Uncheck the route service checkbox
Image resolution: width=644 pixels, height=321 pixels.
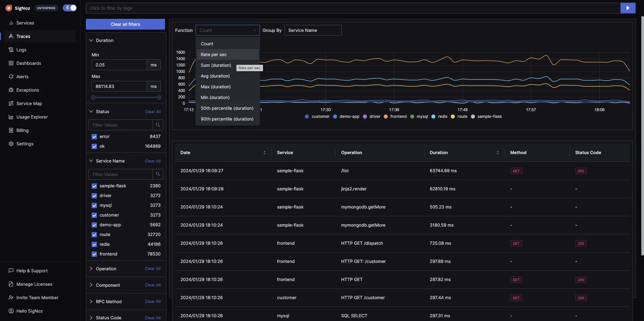point(94,235)
